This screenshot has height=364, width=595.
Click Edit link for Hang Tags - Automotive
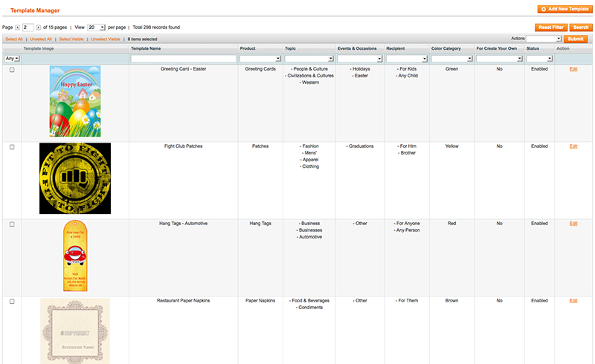[x=573, y=224]
